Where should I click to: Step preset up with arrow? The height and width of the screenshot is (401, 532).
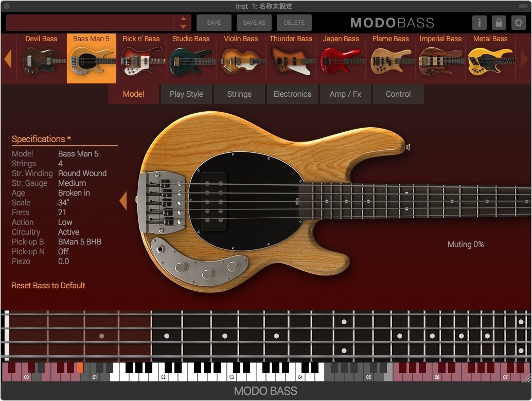[183, 19]
